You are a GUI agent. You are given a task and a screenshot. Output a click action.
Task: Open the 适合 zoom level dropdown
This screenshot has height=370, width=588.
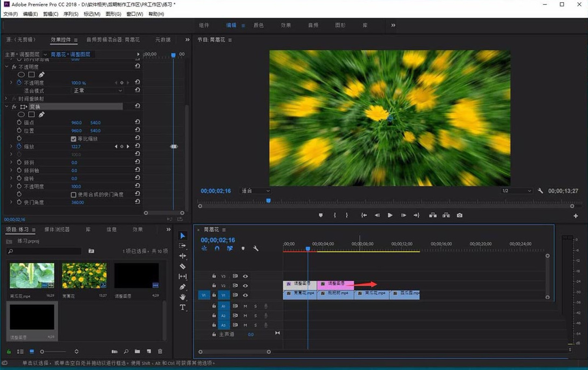(256, 191)
